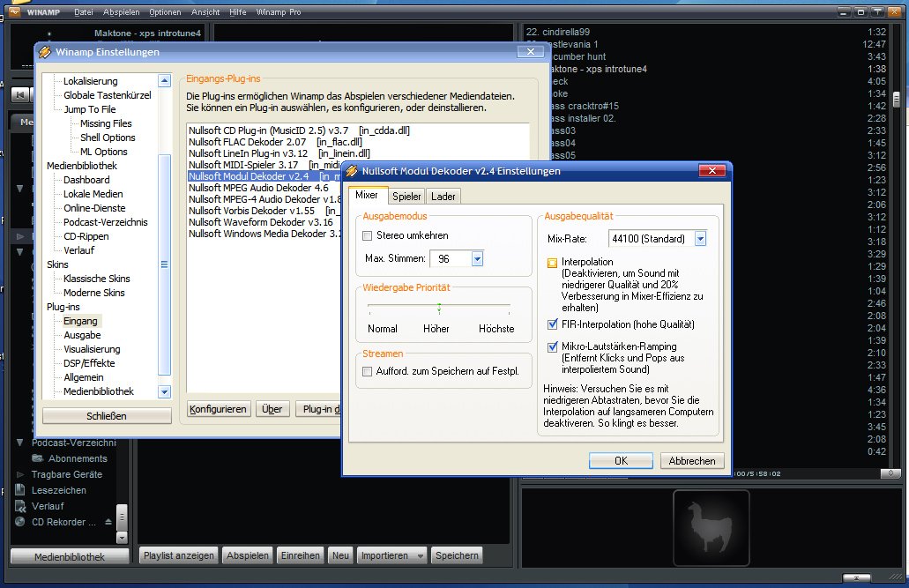Viewport: 909px width, 588px height.
Task: Open the Optionen menu
Action: coord(165,12)
